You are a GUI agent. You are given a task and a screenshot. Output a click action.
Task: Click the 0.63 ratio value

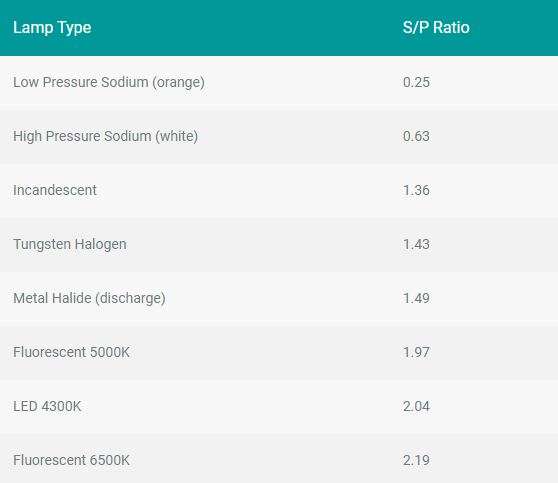[416, 136]
